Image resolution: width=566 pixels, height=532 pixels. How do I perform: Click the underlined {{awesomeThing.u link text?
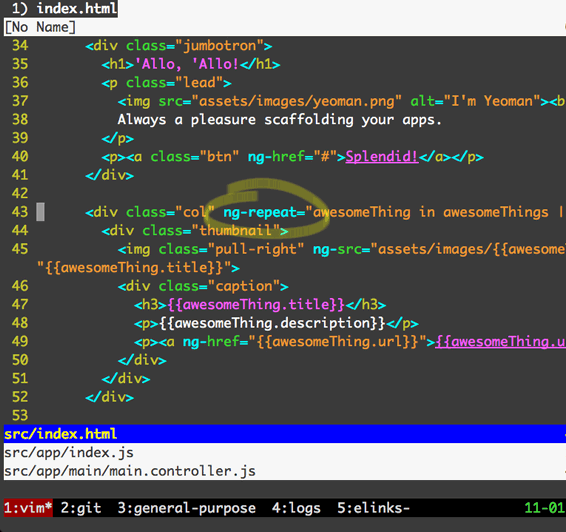tap(500, 341)
